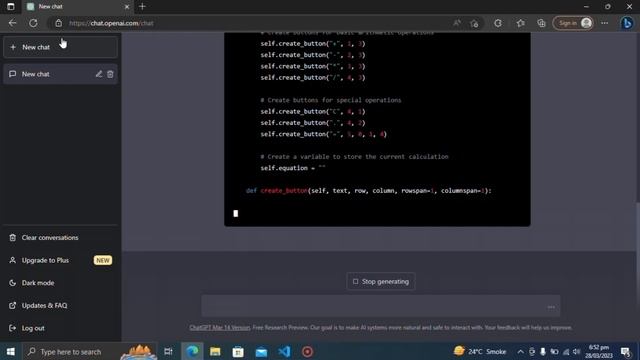Screen dimensions: 640x360
Task: Click the weather 24°C Smoke widget
Action: [480, 351]
